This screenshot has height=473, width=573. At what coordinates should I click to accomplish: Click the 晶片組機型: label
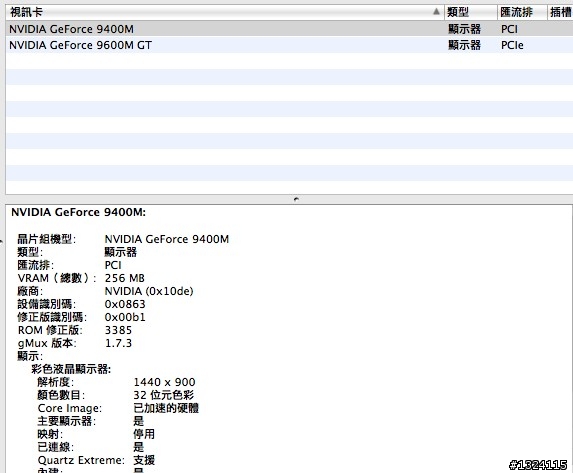(x=47, y=239)
